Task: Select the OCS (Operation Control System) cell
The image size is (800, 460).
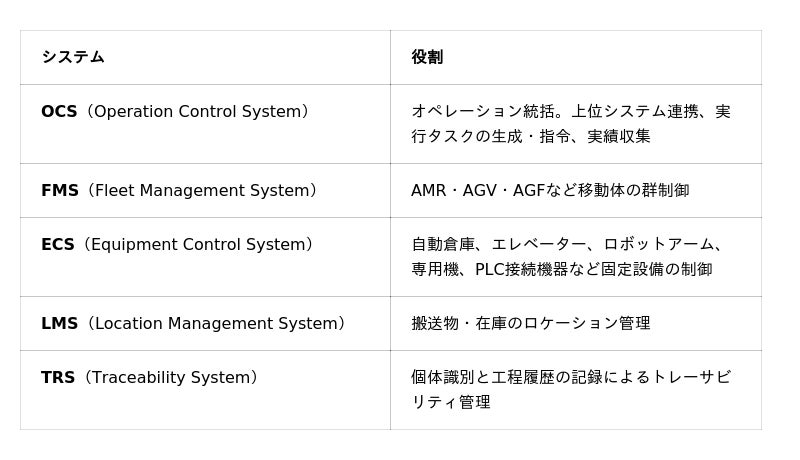Action: coord(205,124)
